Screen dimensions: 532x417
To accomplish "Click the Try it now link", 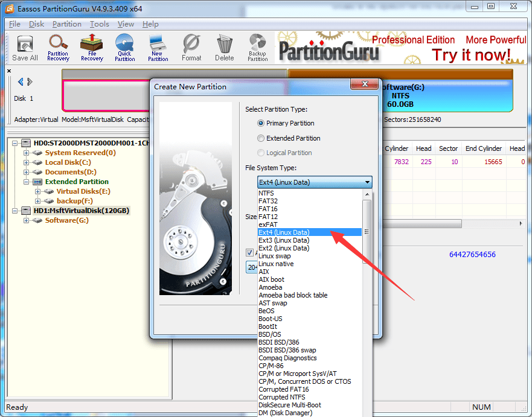I will click(x=472, y=54).
